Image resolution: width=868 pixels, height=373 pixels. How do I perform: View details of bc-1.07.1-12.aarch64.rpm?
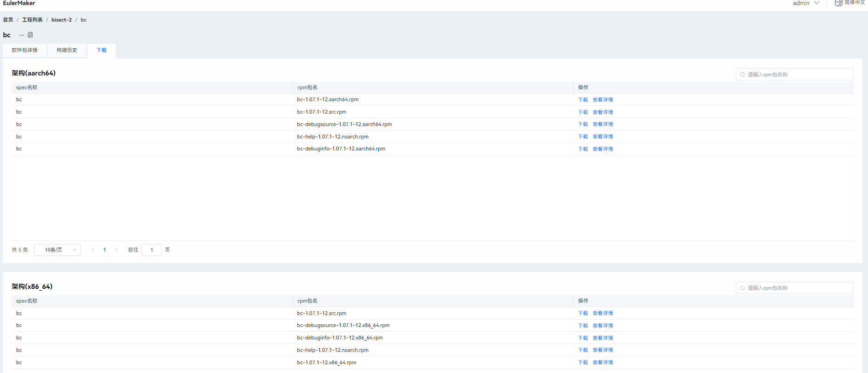click(602, 100)
